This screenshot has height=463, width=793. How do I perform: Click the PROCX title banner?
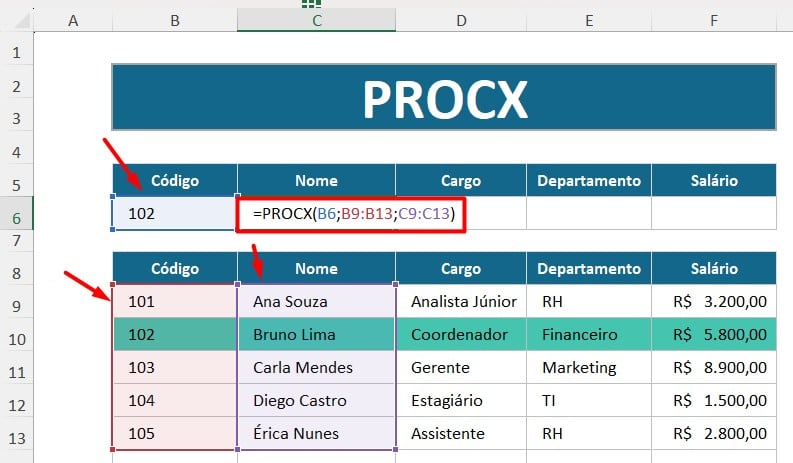[444, 97]
